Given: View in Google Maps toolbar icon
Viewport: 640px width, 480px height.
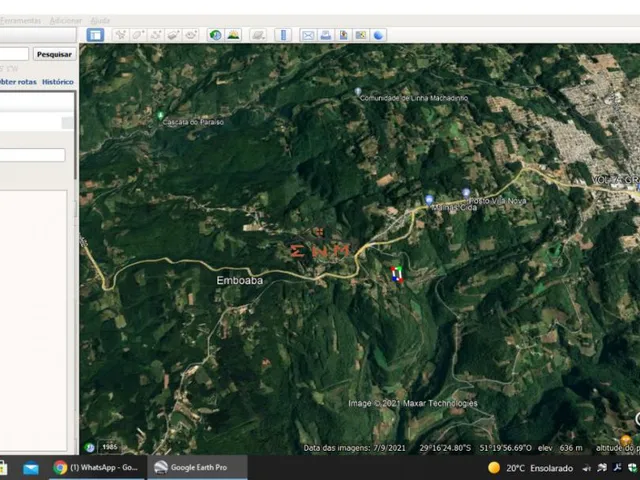Looking at the screenshot, I should 361,36.
